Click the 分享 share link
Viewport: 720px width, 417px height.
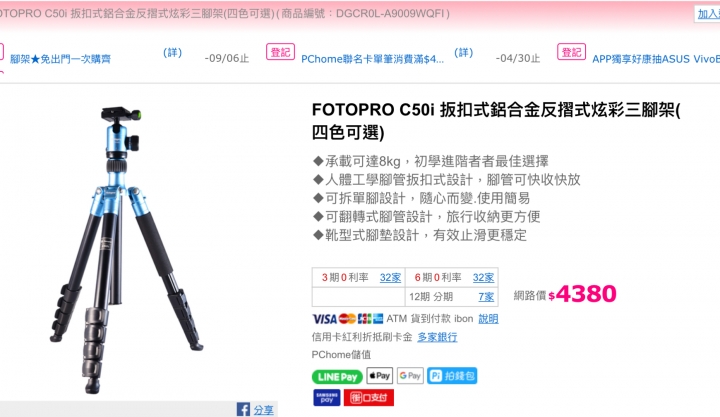click(264, 410)
